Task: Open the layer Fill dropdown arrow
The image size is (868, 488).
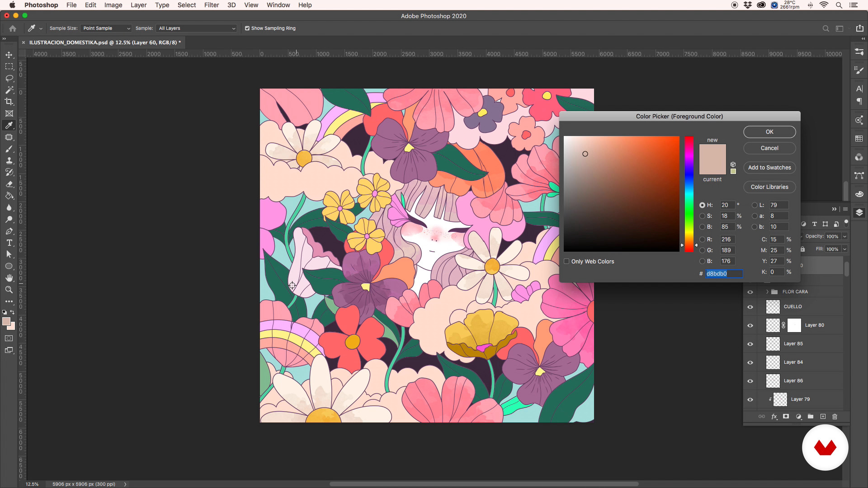Action: pyautogui.click(x=844, y=249)
